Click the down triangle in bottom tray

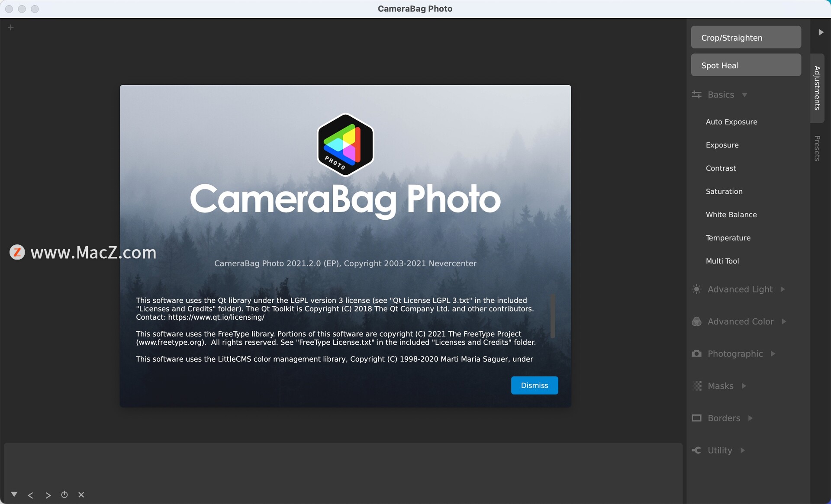(14, 494)
